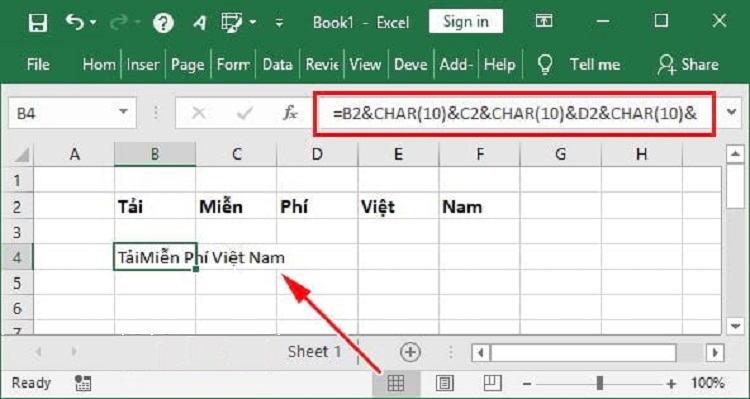Switch to Page Break Preview icon

pyautogui.click(x=492, y=383)
